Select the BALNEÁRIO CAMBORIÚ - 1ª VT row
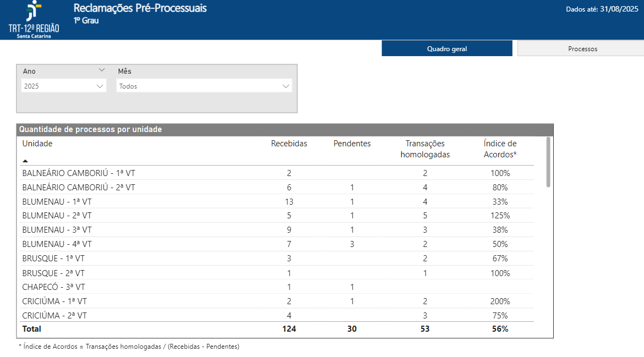Viewport: 644px width, 357px height. (78, 173)
